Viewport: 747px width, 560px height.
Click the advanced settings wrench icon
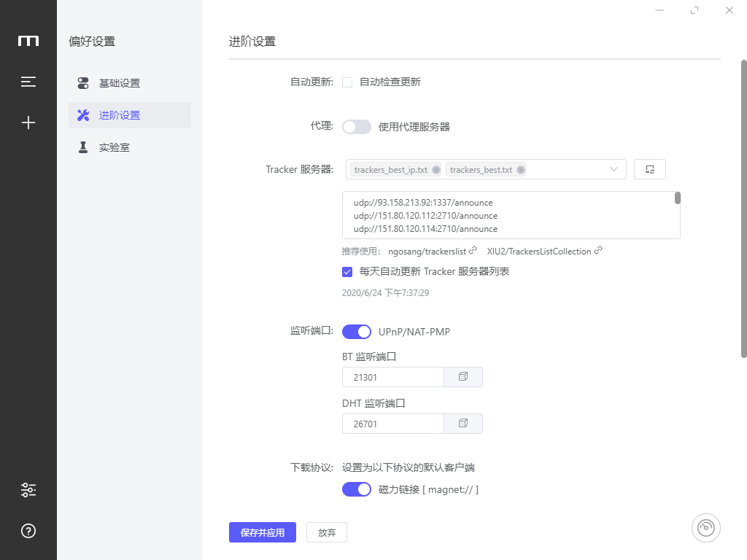(83, 115)
